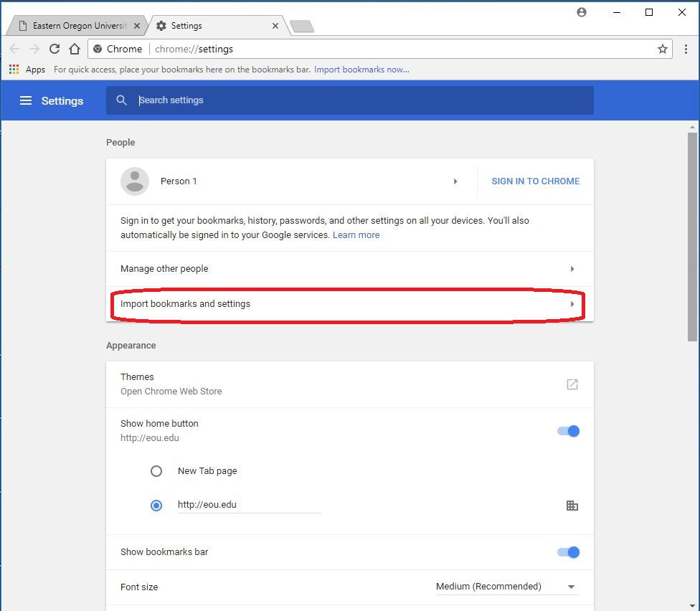Bookmark this page with the star icon
Viewport: 700px width, 611px height.
tap(662, 49)
